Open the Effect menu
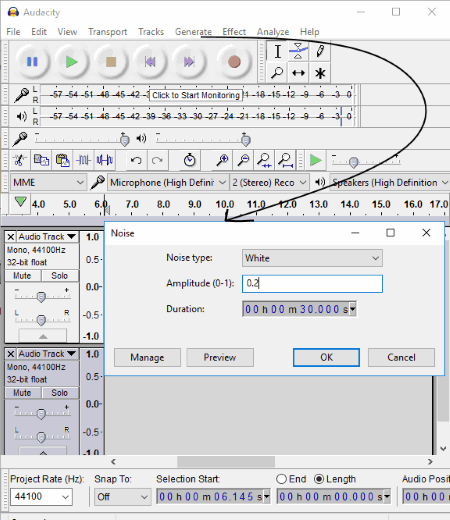450x520 pixels. tap(234, 32)
